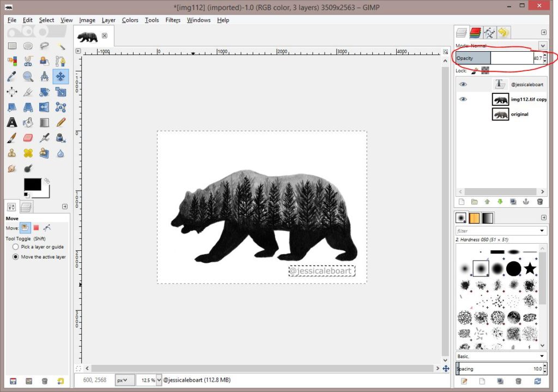The height and width of the screenshot is (392, 558).
Task: Select the Text tool
Action: point(12,123)
